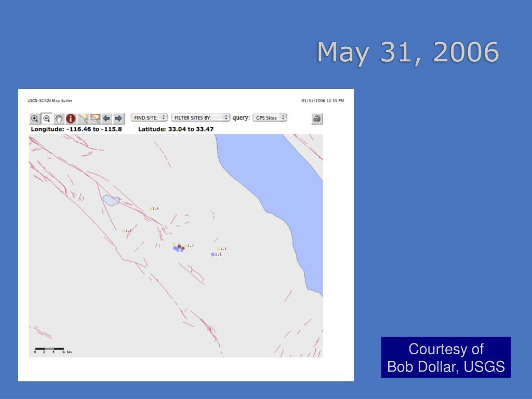Select the pan hand tool

(x=59, y=118)
